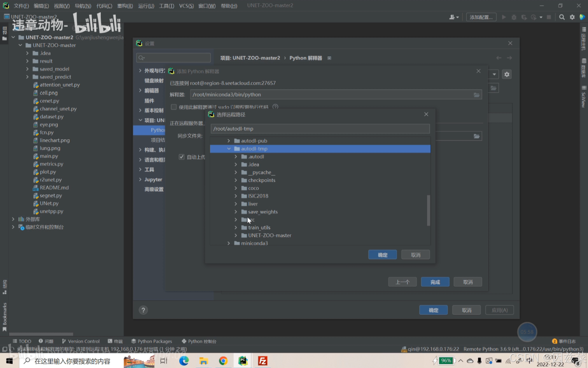Viewport: 588px width, 368px height.
Task: Click the sync folder browse icon
Action: 477,136
